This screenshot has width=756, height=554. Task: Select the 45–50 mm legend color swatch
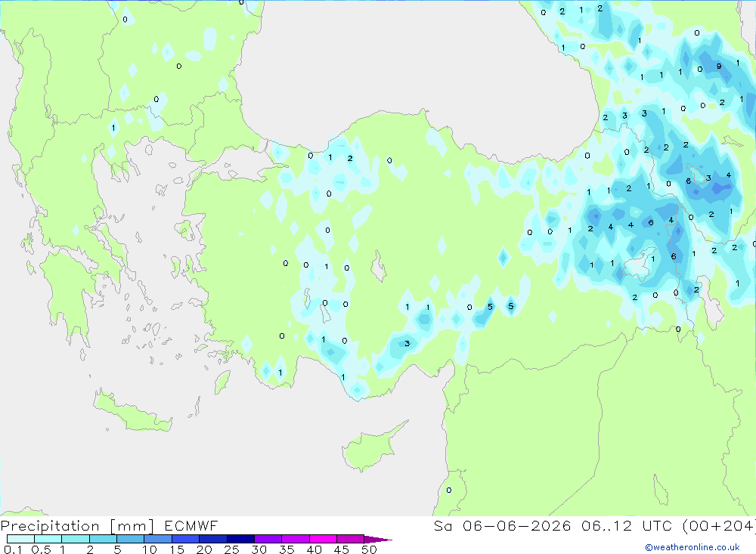pyautogui.click(x=351, y=539)
